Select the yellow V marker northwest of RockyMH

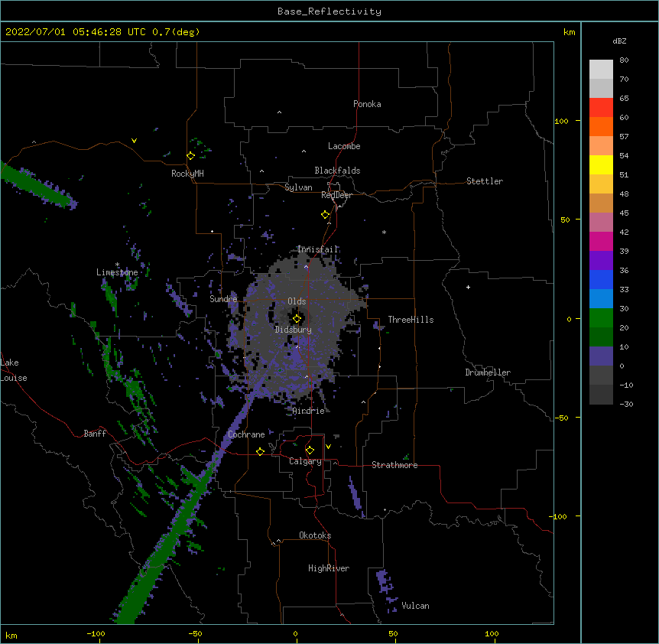pos(134,141)
